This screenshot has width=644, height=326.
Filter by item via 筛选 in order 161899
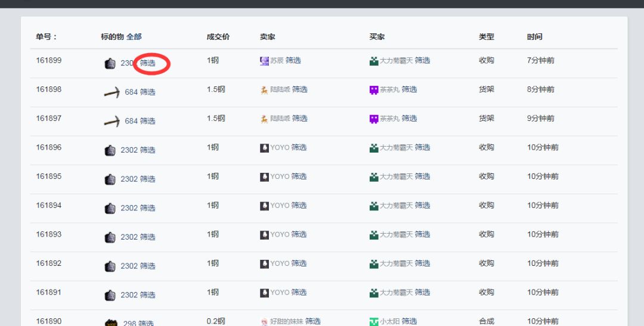pyautogui.click(x=147, y=63)
